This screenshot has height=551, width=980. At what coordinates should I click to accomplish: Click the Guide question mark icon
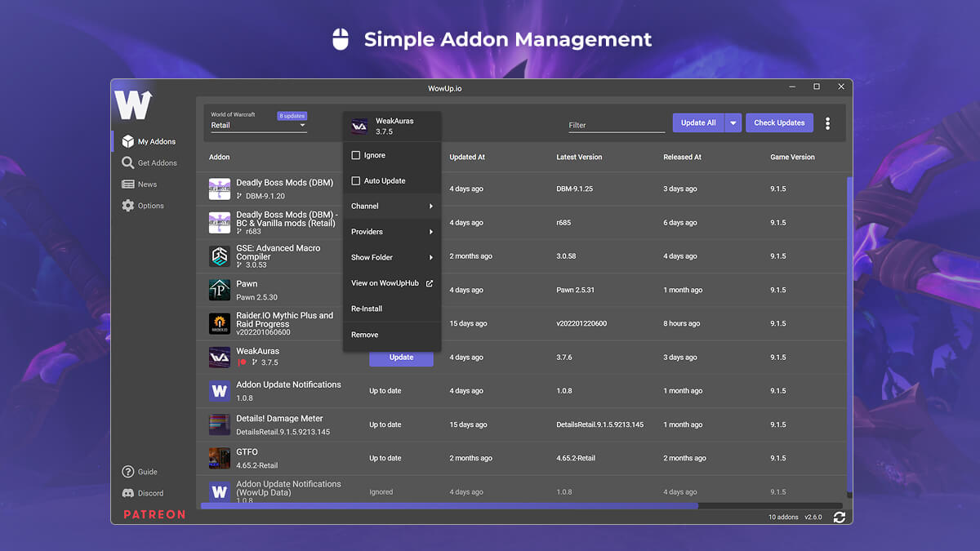pos(127,472)
